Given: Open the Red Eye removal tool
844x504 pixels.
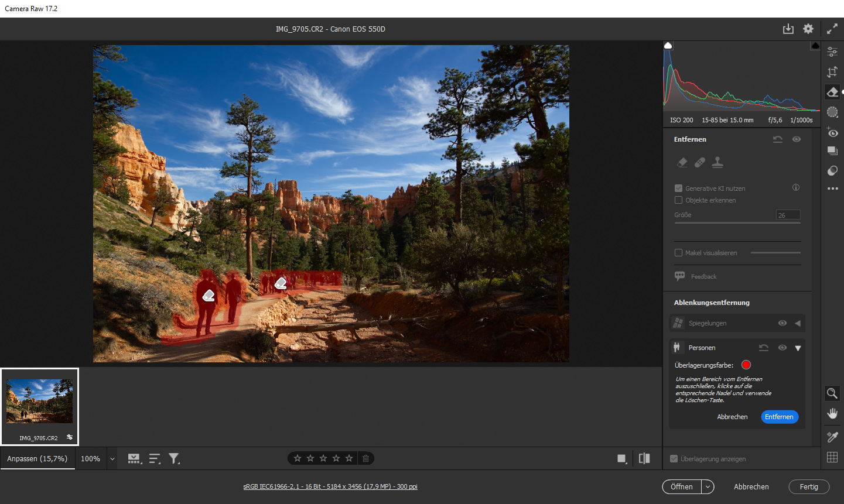Looking at the screenshot, I should pyautogui.click(x=832, y=132).
